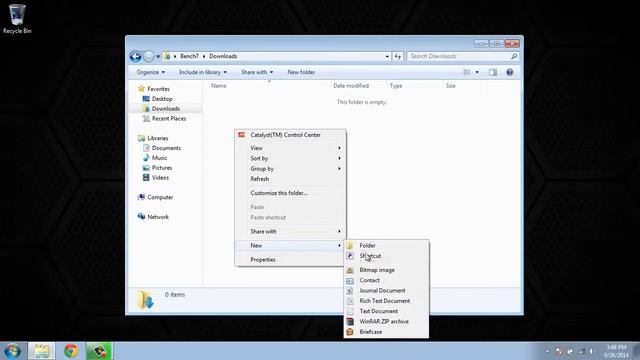Image resolution: width=640 pixels, height=360 pixels.
Task: Open Help with the question mark icon
Action: click(x=509, y=72)
